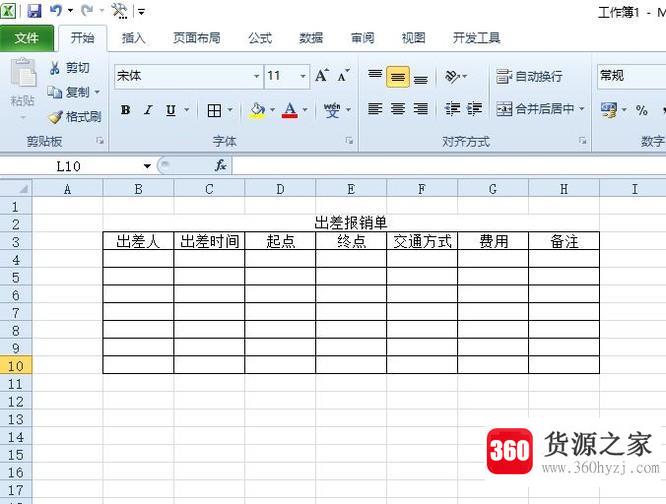Open the 对齐方式 alignment dialog launcher

coord(582,140)
